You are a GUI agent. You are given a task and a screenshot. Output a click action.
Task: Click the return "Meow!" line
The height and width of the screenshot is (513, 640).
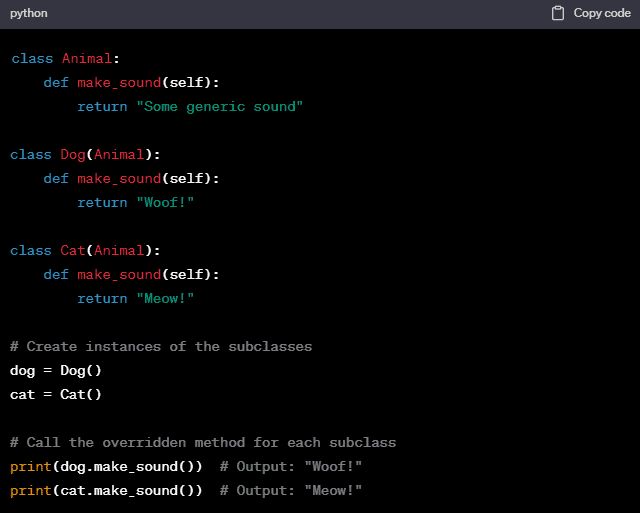[136, 298]
